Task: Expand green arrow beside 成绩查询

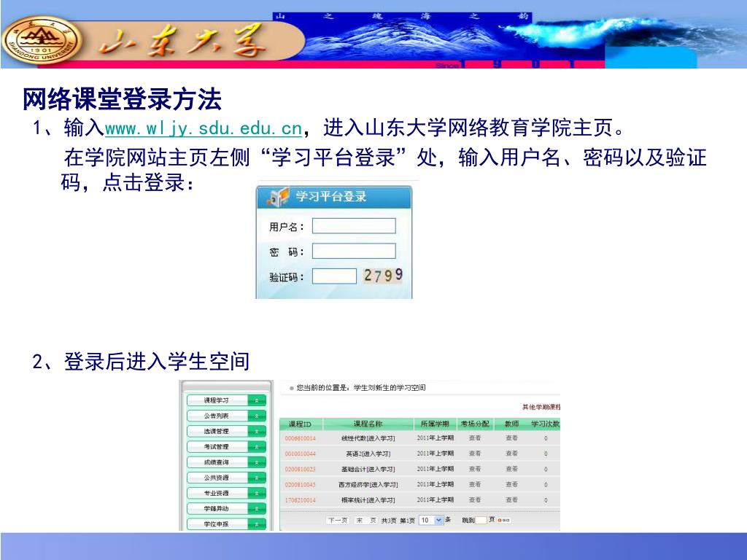Action: point(257,462)
